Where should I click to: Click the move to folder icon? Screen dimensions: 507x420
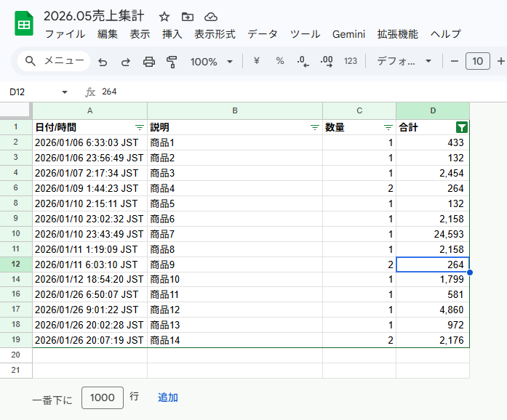[188, 17]
